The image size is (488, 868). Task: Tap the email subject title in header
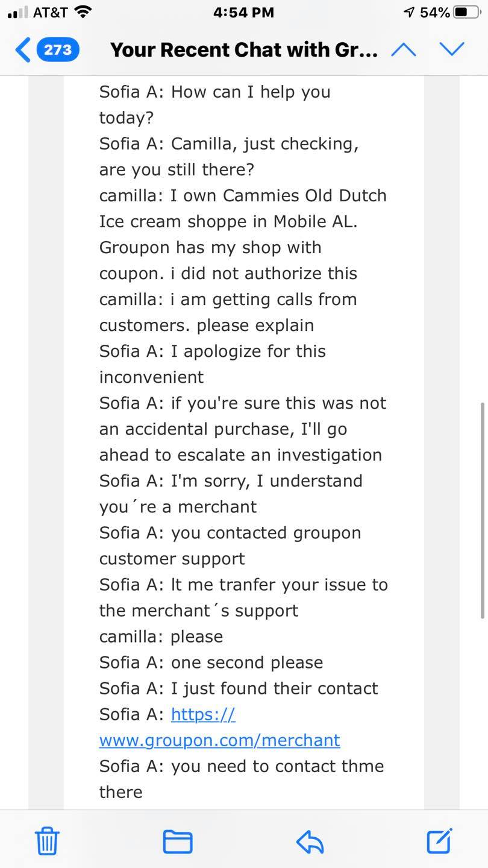244,49
